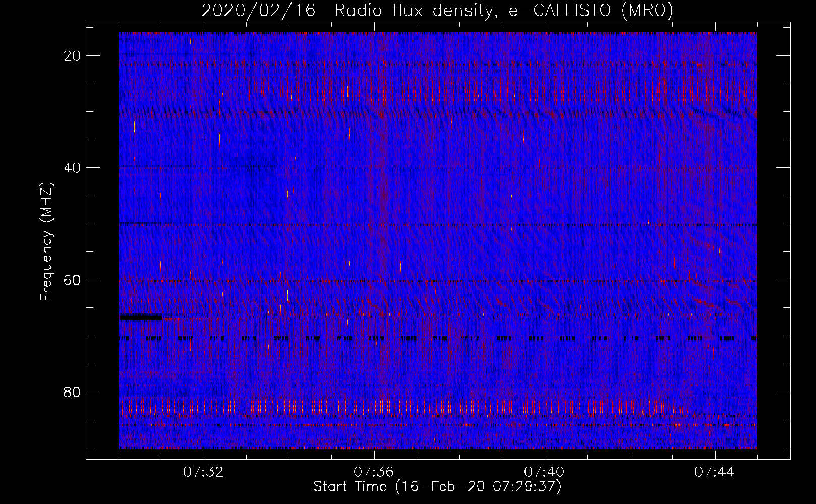The image size is (816, 504).
Task: Click the time tick label '07:40'
Action: [x=544, y=472]
